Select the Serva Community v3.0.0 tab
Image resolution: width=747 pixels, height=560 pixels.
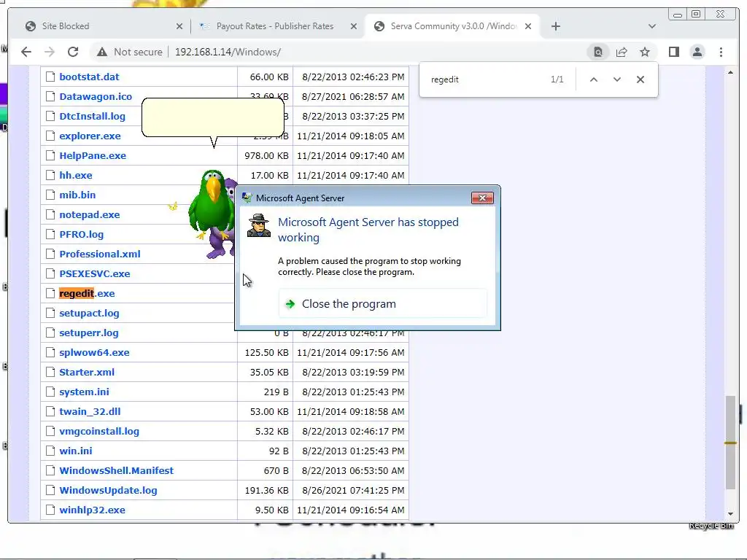(x=452, y=26)
